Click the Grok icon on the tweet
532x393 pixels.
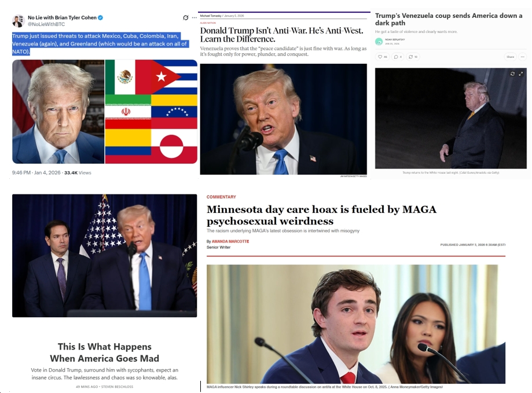186,17
